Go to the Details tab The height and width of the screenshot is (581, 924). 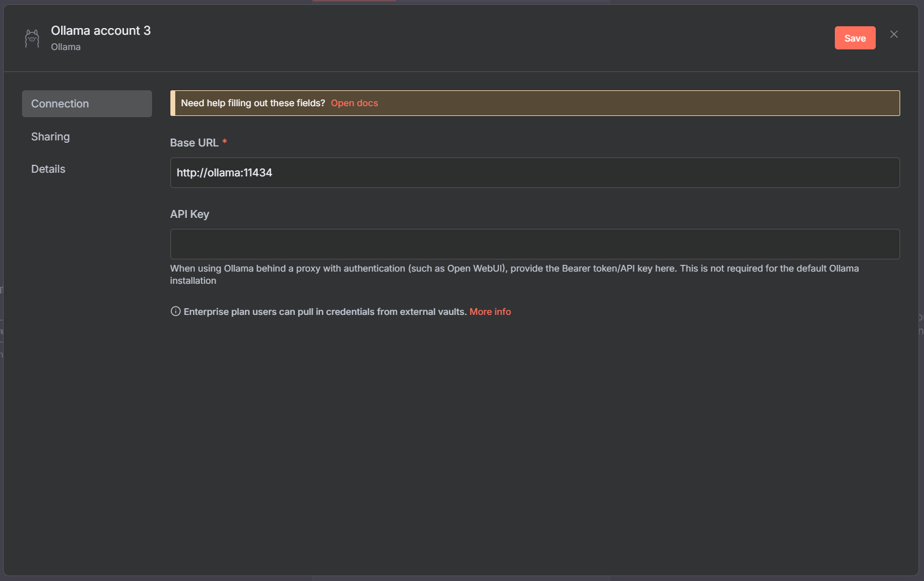click(x=48, y=169)
